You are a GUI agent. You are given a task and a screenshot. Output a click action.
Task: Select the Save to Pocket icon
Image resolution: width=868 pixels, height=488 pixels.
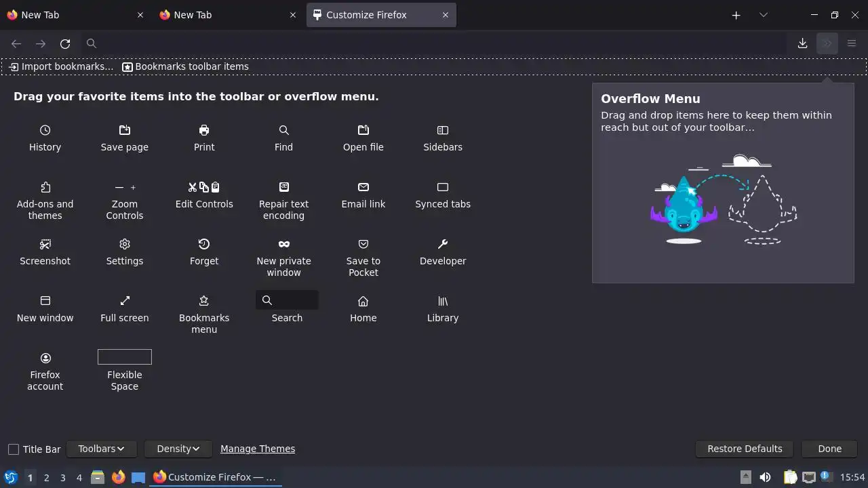(x=363, y=244)
